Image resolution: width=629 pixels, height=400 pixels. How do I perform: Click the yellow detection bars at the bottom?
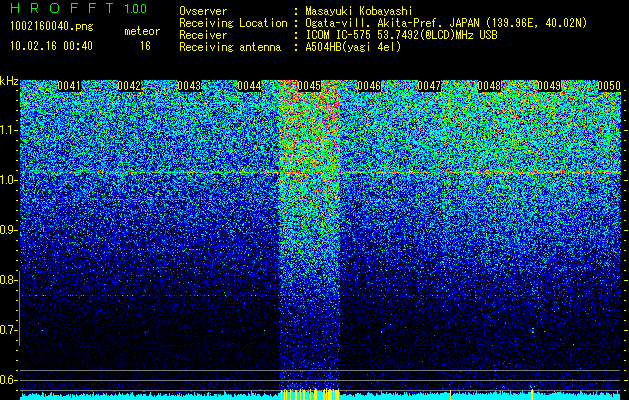[309, 394]
